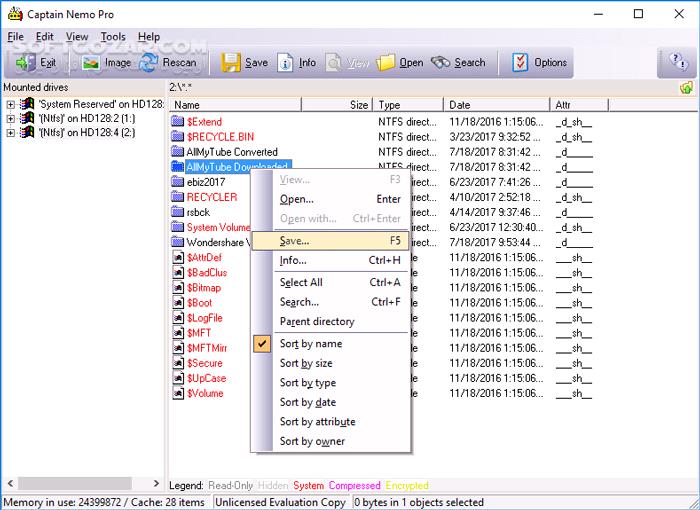
Task: Select the $MFT file entry
Action: 199,332
